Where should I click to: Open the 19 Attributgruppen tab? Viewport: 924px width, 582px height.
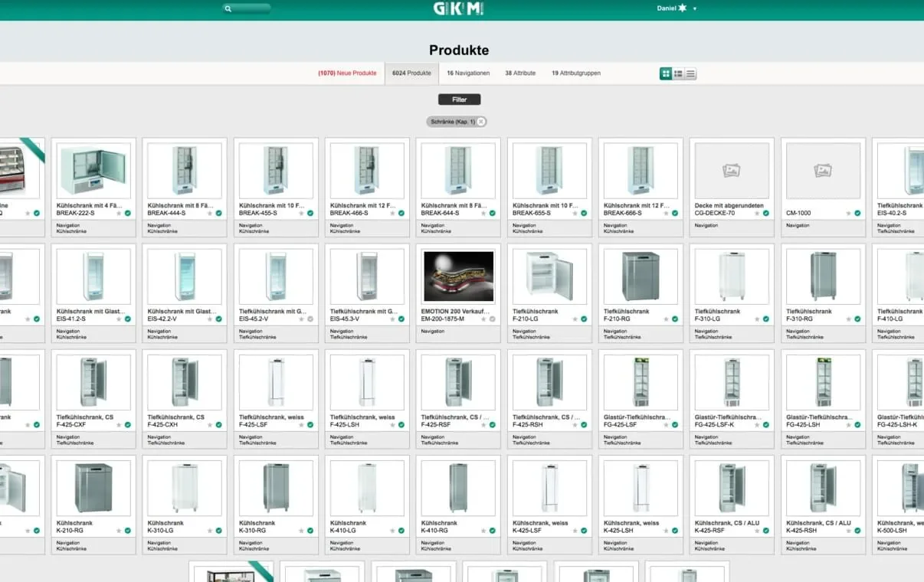[576, 74]
